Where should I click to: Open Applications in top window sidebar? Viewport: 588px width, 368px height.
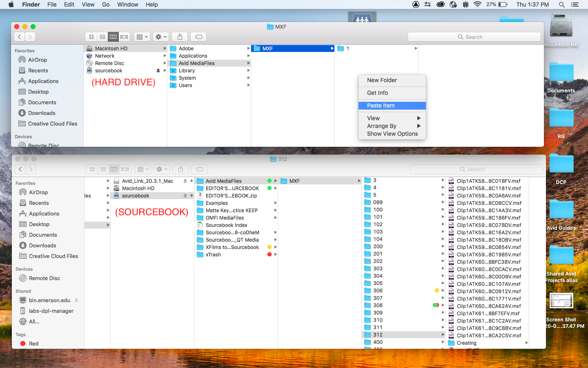[38, 81]
